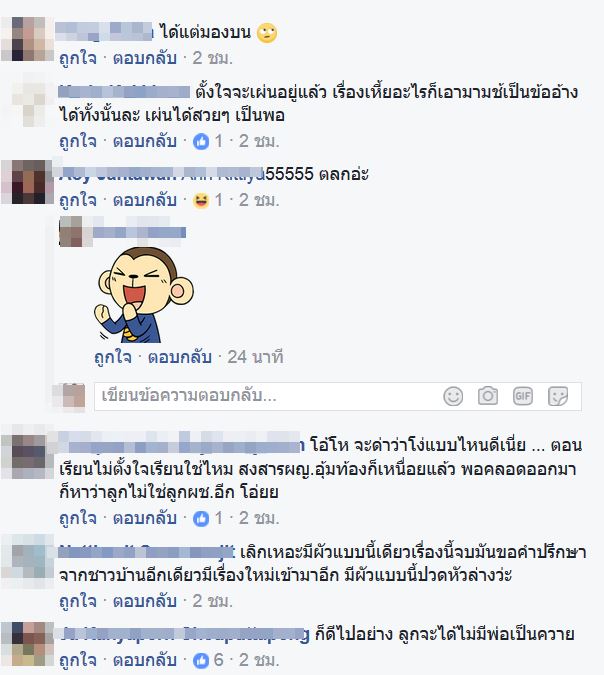Click in the เขียนข้อความตอบกลับ reply field

pos(267,396)
